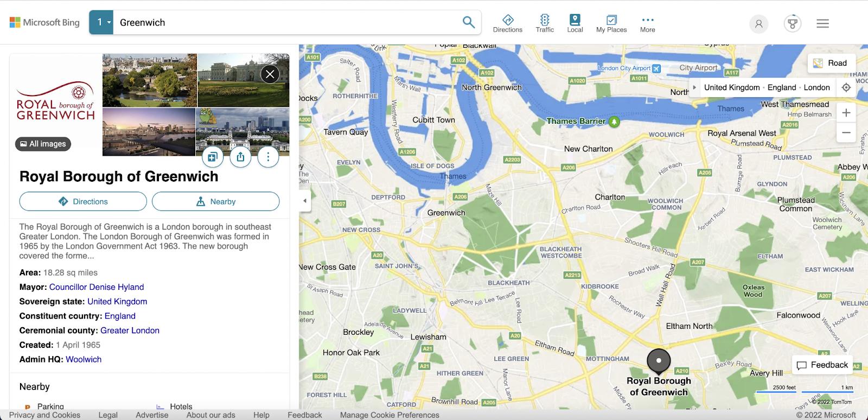
Task: Open the Help footer link
Action: point(261,415)
